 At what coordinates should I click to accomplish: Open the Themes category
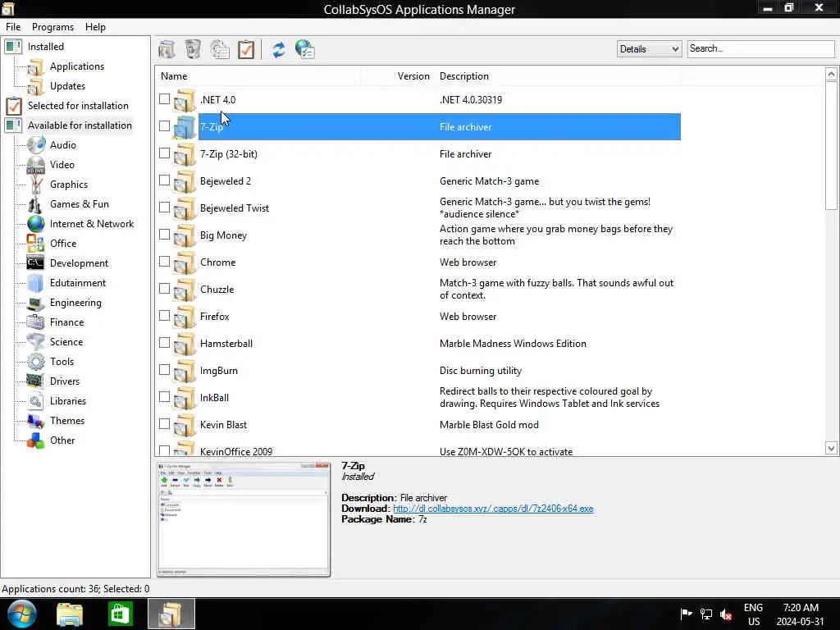pyautogui.click(x=67, y=421)
